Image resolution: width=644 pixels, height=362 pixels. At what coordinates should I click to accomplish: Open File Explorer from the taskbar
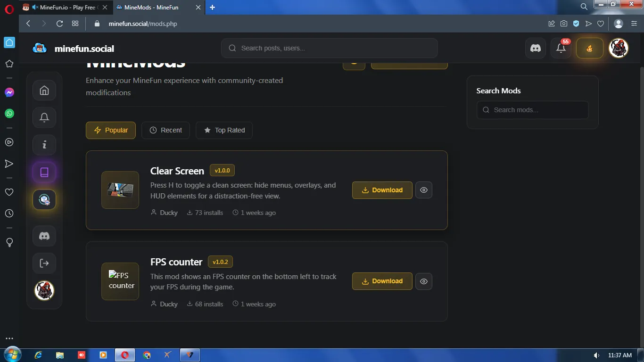[60, 355]
